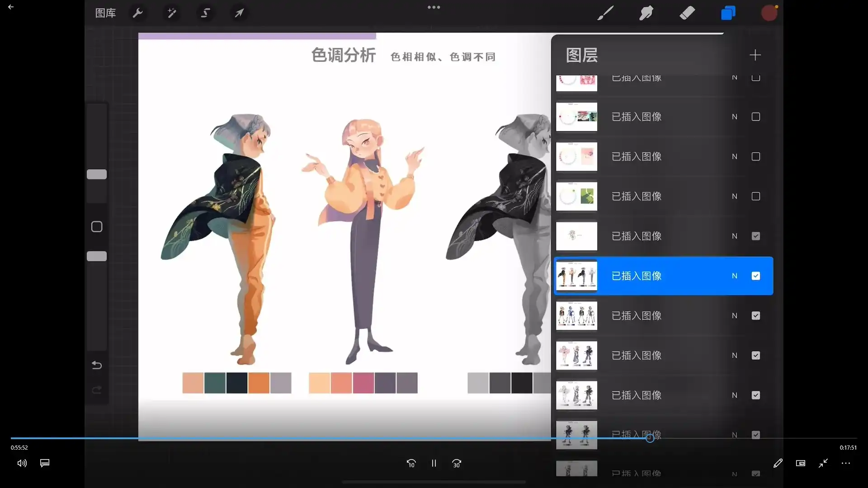
Task: Tap the undo arrow in the sidebar
Action: (96, 365)
